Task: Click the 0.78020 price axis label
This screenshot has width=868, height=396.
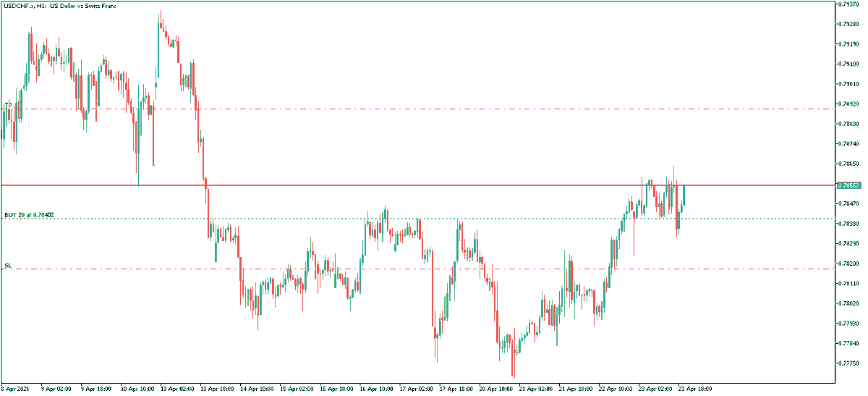Action: click(848, 303)
